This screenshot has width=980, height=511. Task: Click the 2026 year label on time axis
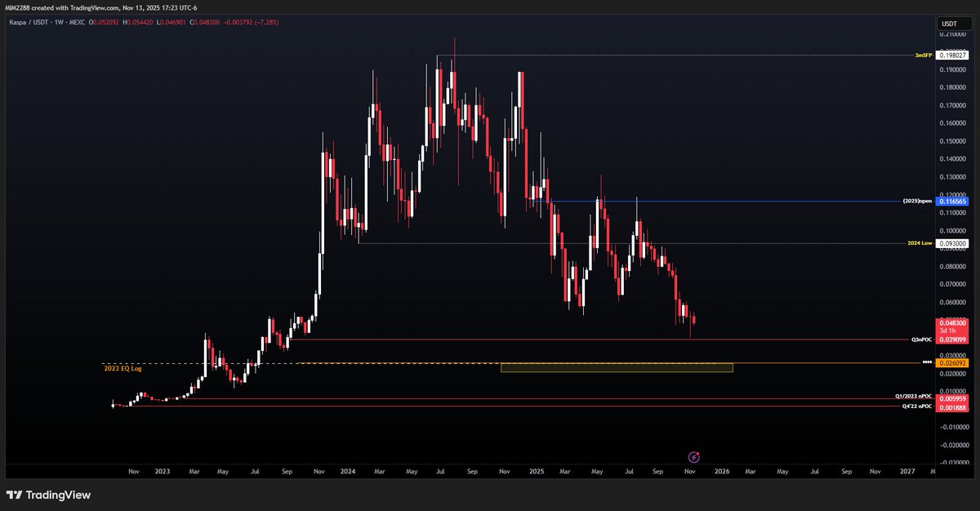pos(722,472)
